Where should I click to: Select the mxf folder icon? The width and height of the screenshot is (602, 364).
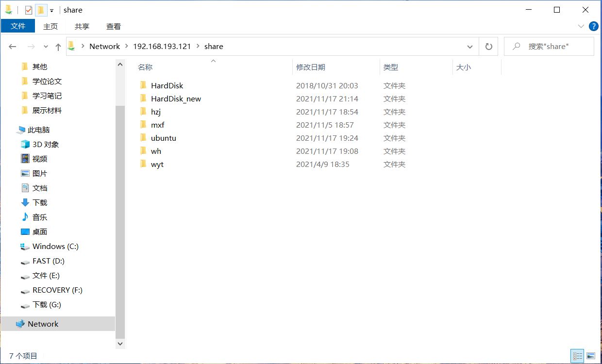coord(143,124)
